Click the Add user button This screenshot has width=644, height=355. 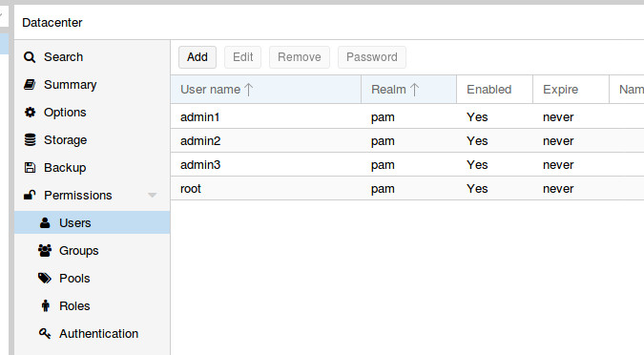click(x=197, y=57)
